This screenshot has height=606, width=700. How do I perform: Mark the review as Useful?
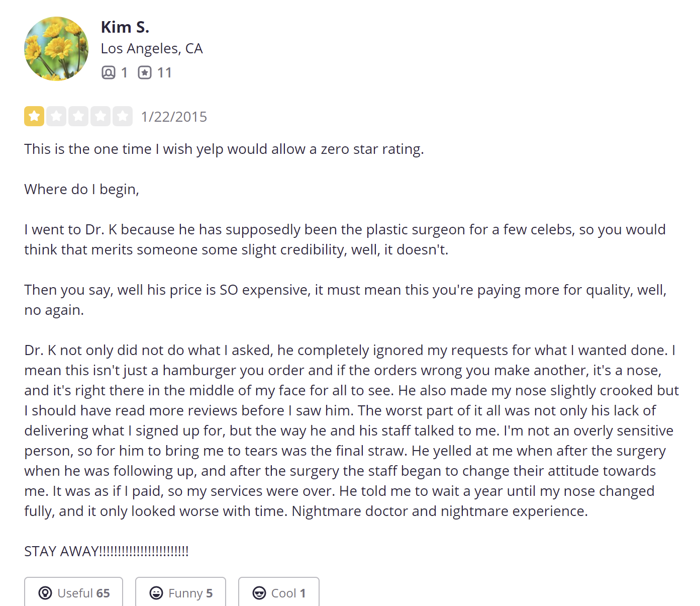coord(73,592)
